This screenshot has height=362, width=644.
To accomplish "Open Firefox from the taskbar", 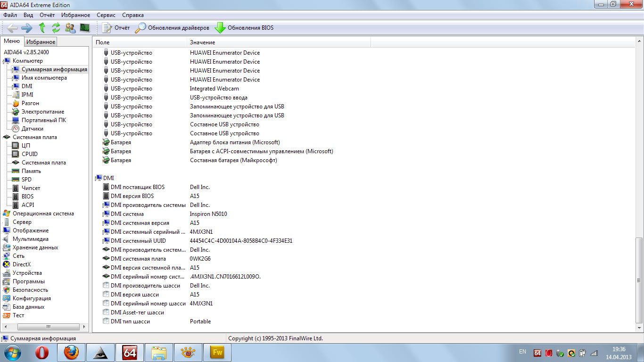I will (x=71, y=352).
